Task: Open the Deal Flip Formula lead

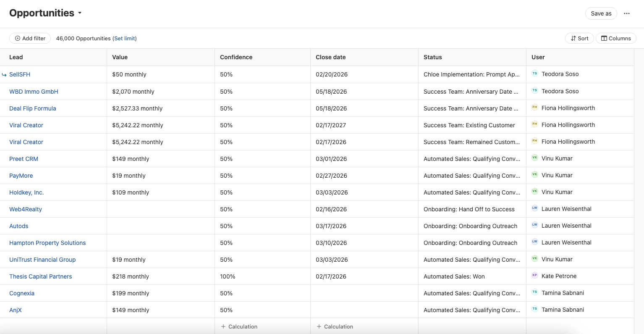Action: pos(33,108)
